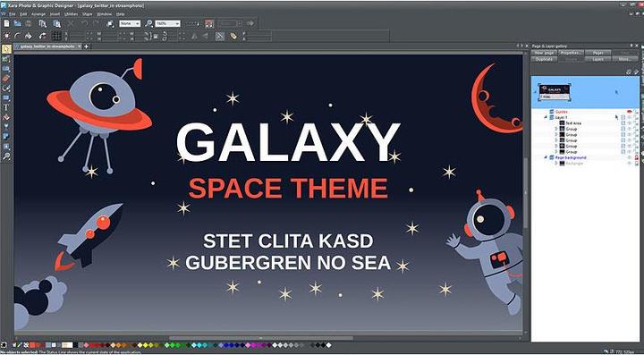Click the New page button
The height and width of the screenshot is (355, 644).
[544, 53]
